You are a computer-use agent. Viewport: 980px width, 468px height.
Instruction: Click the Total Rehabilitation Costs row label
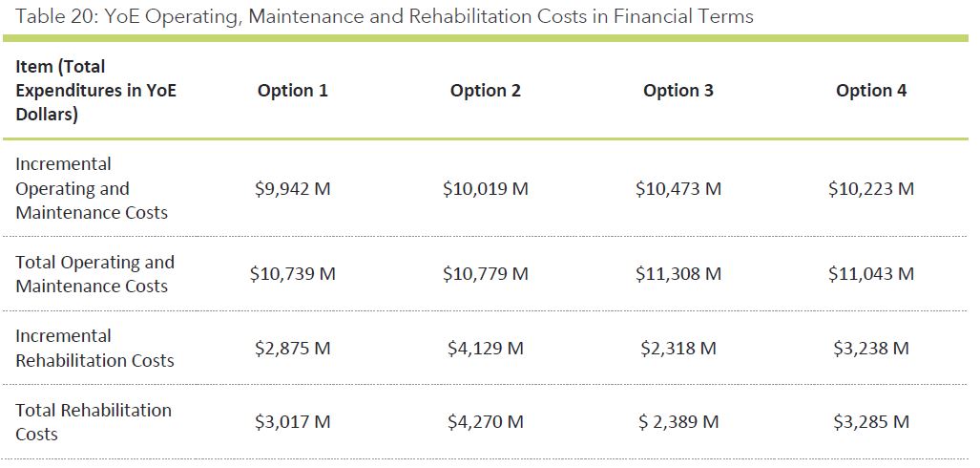94,422
